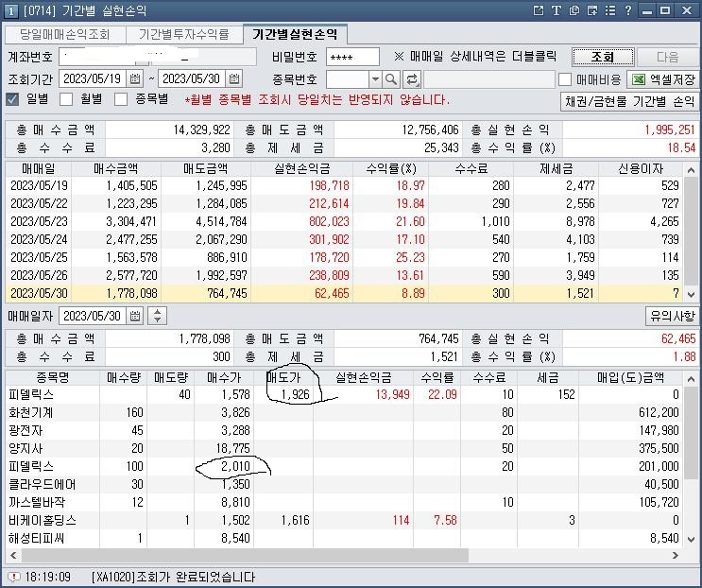This screenshot has height=588, width=702.
Task: Open the list menu icon in title bar
Action: (609, 10)
